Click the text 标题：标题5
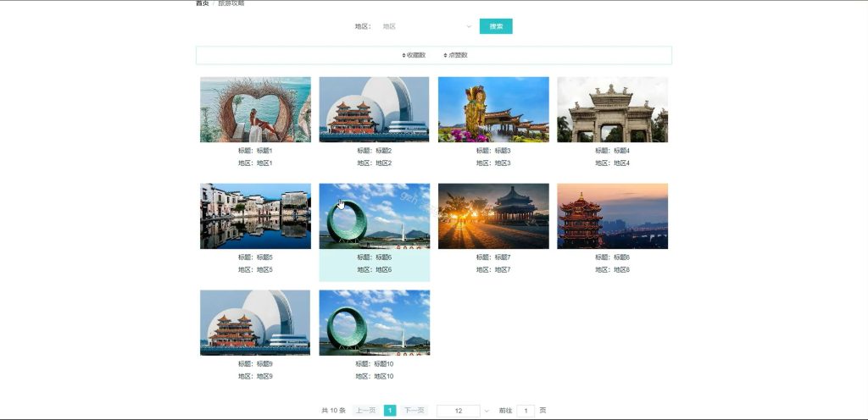868x420 pixels. coord(255,257)
